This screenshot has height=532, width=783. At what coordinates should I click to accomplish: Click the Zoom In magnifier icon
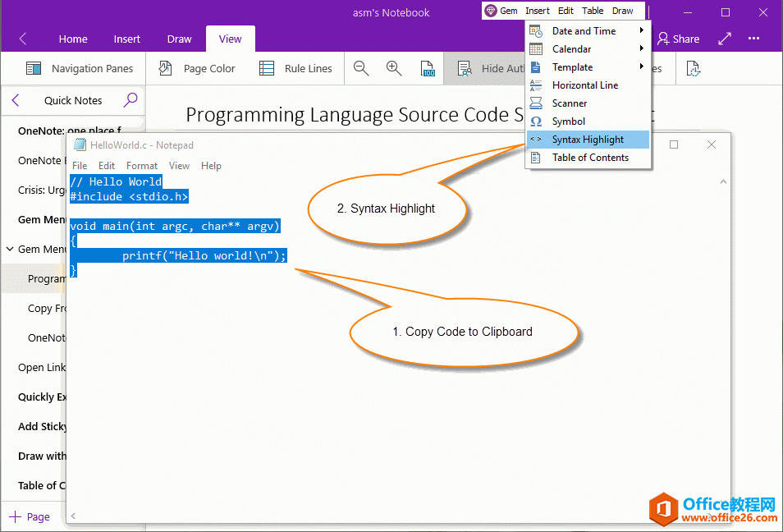394,68
